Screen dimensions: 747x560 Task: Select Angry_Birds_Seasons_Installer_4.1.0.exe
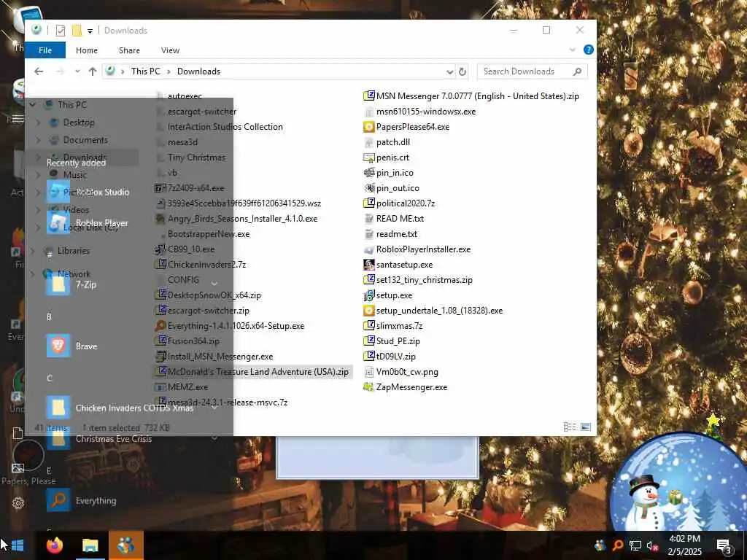[237, 219]
